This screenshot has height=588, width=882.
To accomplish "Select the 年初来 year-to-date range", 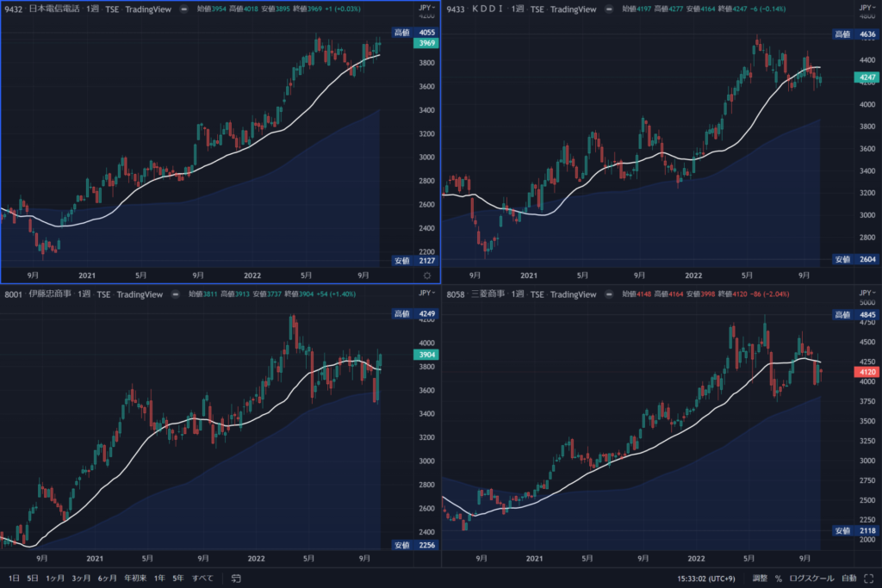I will point(135,578).
